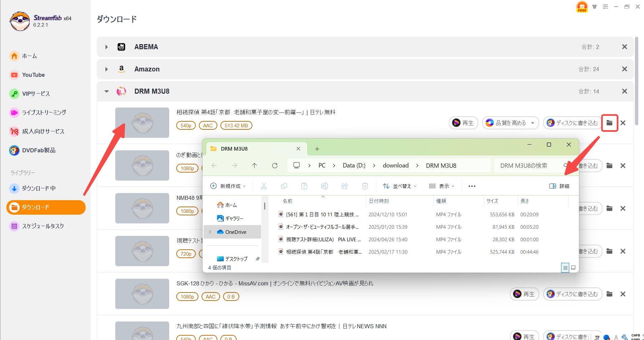The width and height of the screenshot is (644, 340).
Task: Click download in the Explorer breadcrumb
Action: tap(396, 165)
